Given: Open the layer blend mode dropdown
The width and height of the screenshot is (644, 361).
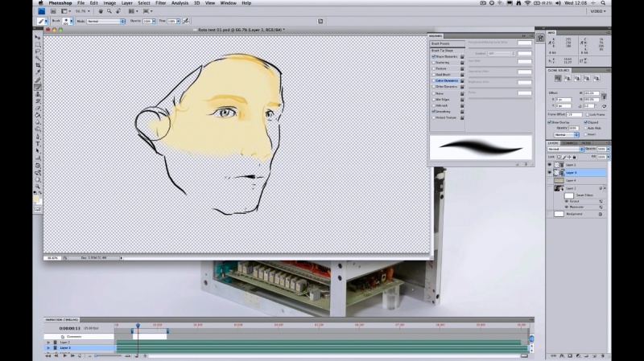Looking at the screenshot, I should pos(565,150).
